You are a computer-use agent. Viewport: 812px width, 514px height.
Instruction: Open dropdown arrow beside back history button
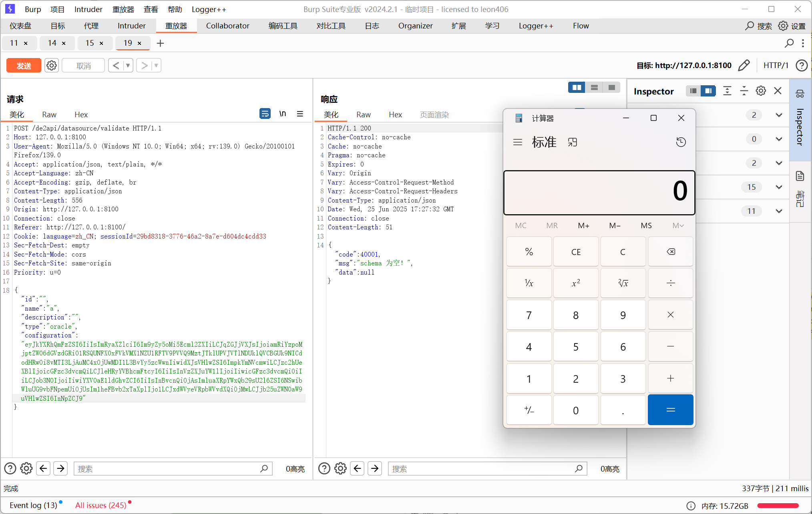click(x=128, y=65)
